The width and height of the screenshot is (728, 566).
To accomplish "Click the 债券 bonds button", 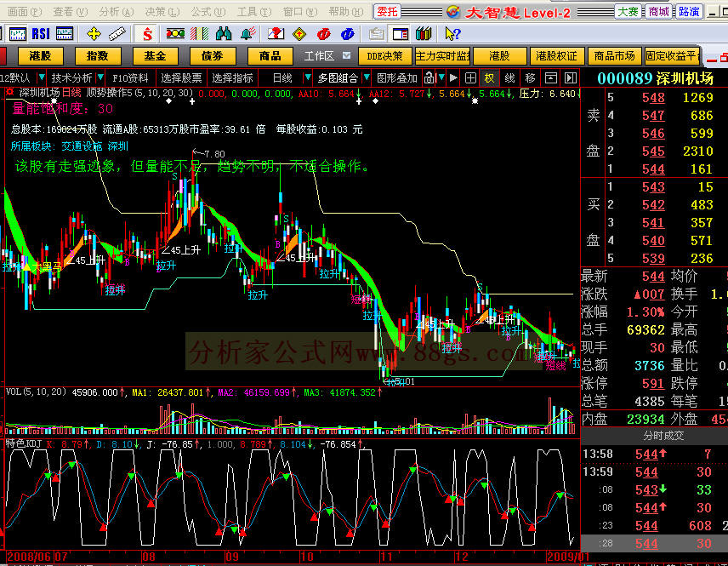I will click(213, 56).
